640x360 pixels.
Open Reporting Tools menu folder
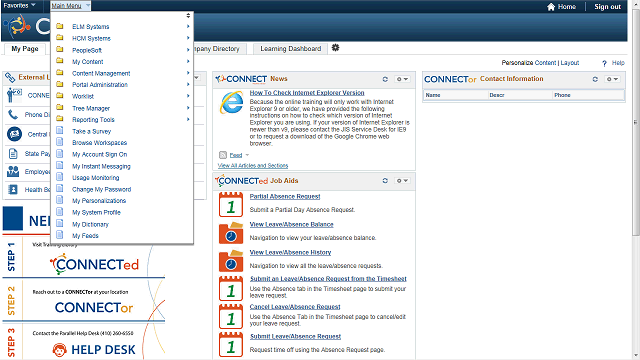point(93,120)
